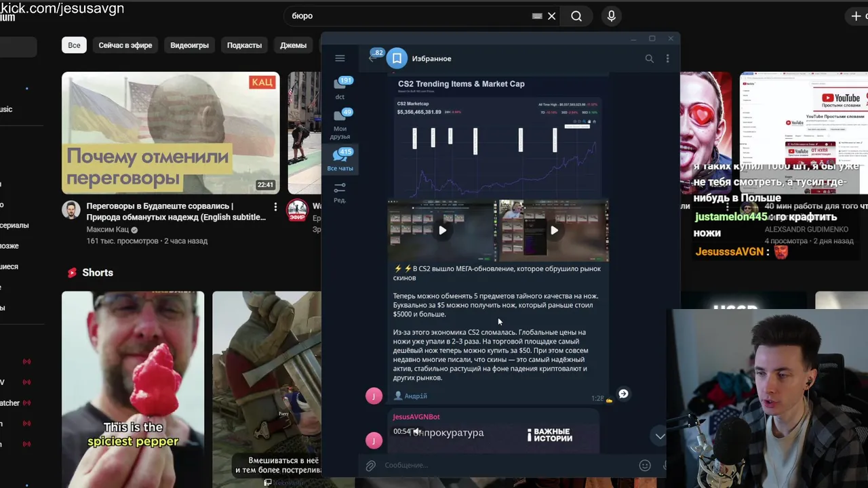Open the ALEXSANDR GUDIMENKO channel name
Image resolution: width=868 pixels, height=488 pixels.
806,230
